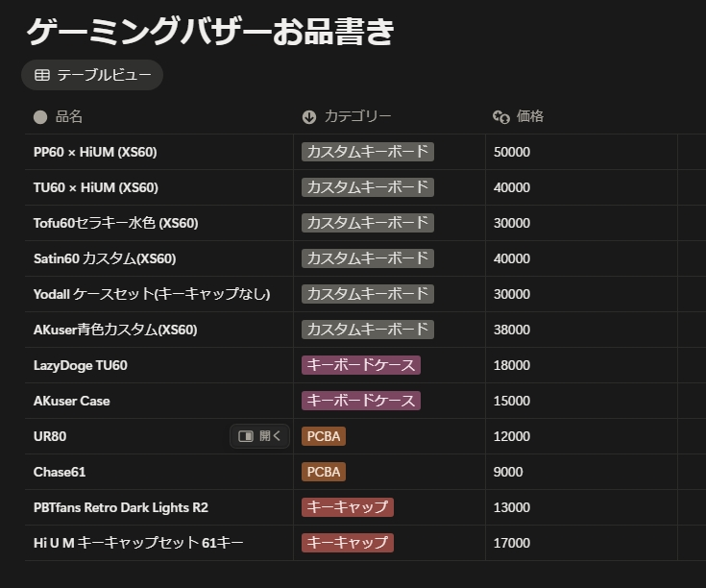The image size is (706, 588).
Task: Click the currency icon beside 価格 header
Action: 501,117
